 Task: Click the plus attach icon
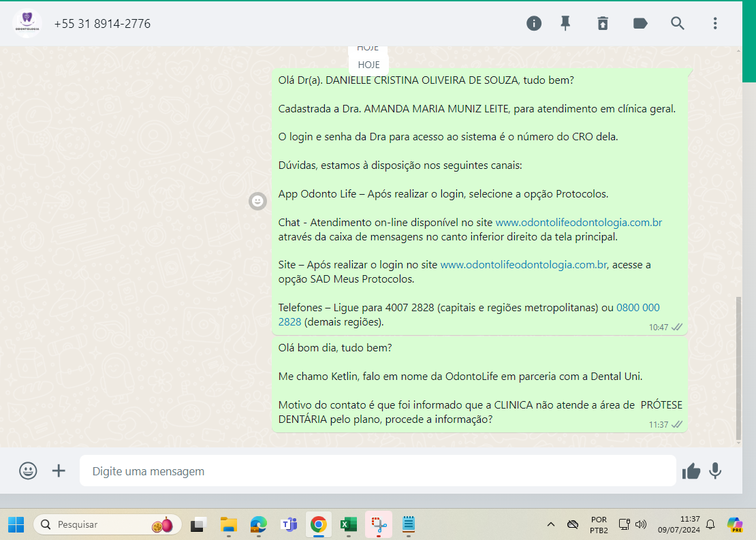coord(59,471)
